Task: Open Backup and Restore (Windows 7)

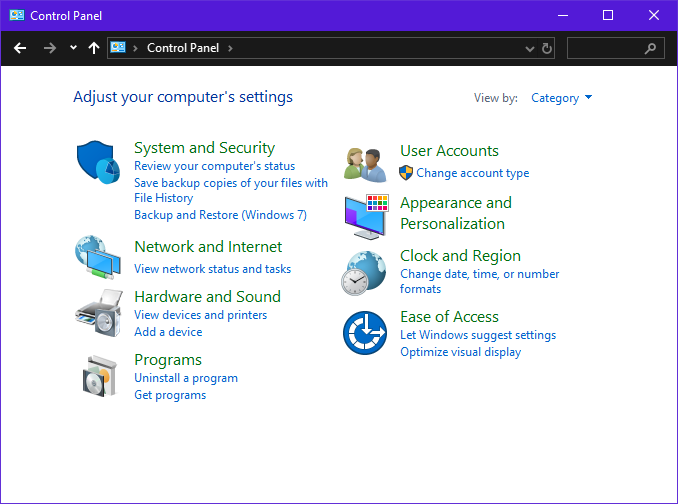Action: tap(220, 215)
